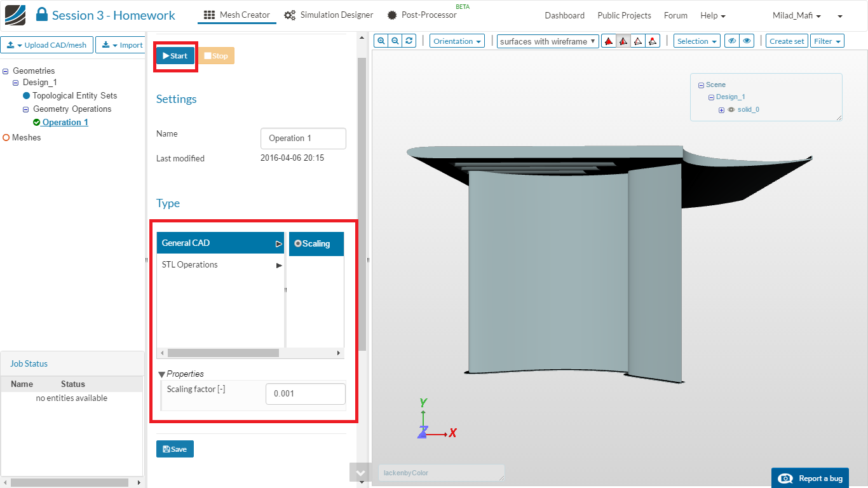Open the Filter dropdown
This screenshot has width=868, height=488.
(827, 41)
